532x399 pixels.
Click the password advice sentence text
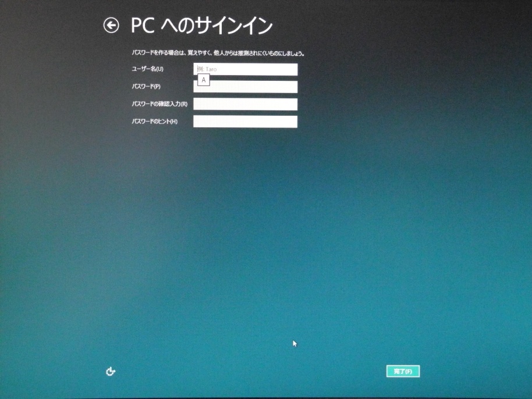point(218,54)
